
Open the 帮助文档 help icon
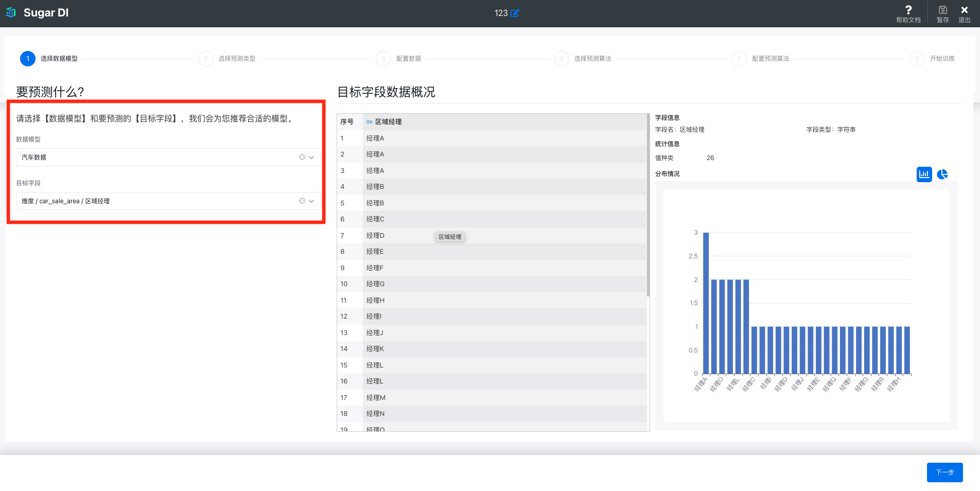pos(908,13)
